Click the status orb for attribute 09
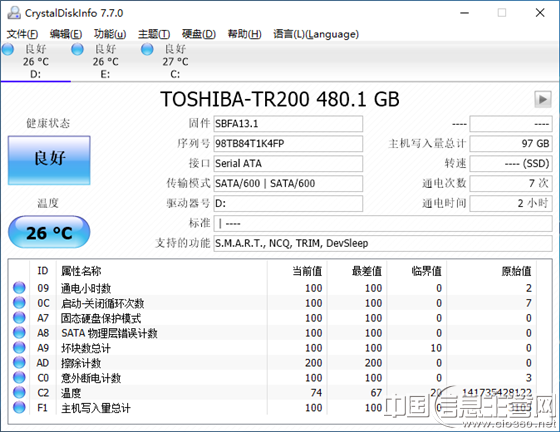The width and height of the screenshot is (560, 432). point(19,287)
